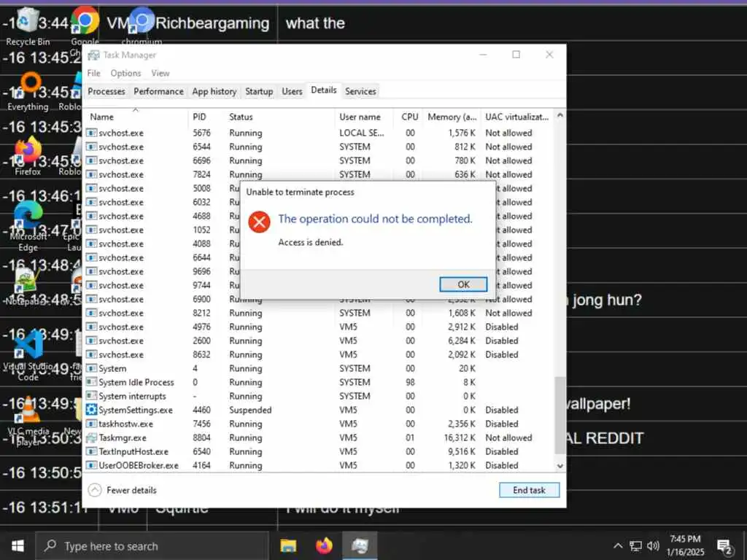Click the 98 CPU value of Idle Process
The width and height of the screenshot is (747, 560).
[x=410, y=382]
